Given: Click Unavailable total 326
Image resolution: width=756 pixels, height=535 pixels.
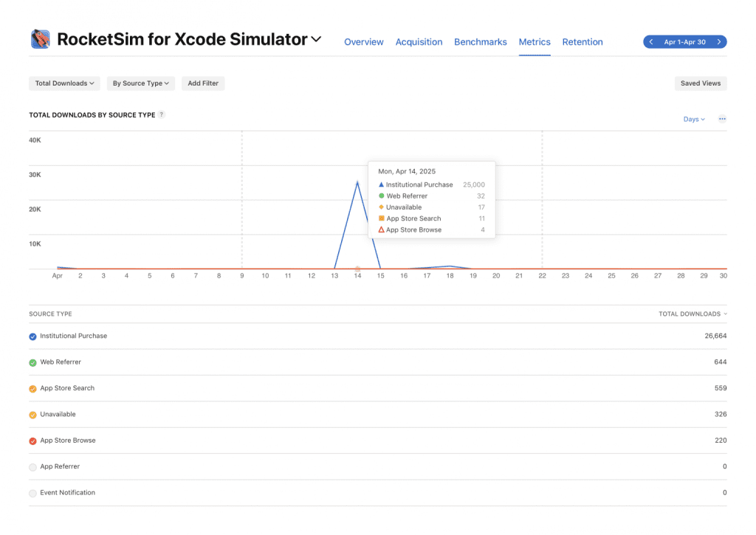Looking at the screenshot, I should pyautogui.click(x=721, y=414).
